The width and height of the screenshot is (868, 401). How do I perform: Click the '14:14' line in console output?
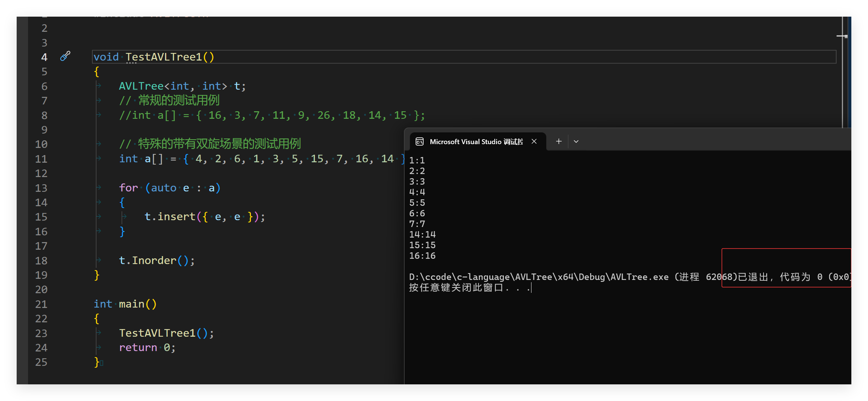coord(422,235)
